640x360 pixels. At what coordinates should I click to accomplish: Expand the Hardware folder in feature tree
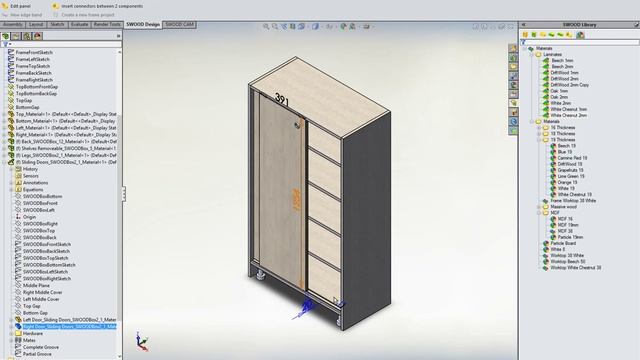coord(11,333)
